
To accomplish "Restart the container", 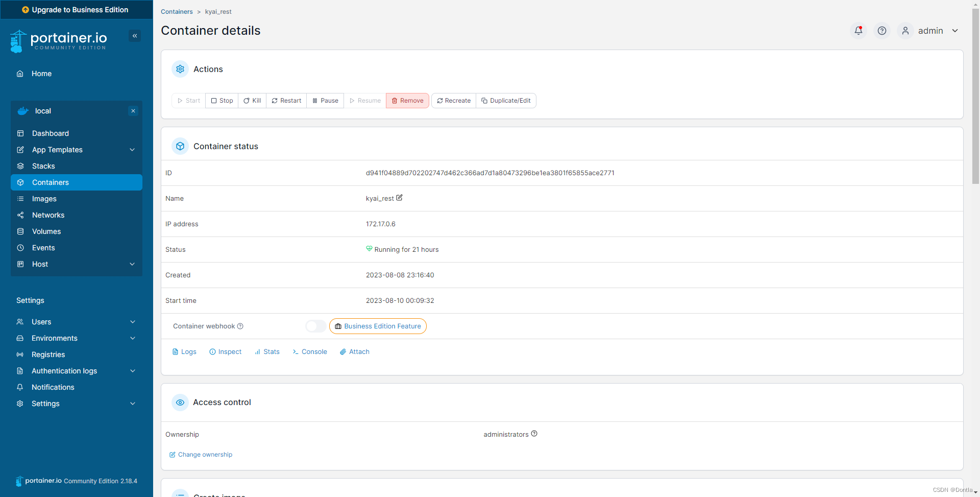I will point(286,101).
